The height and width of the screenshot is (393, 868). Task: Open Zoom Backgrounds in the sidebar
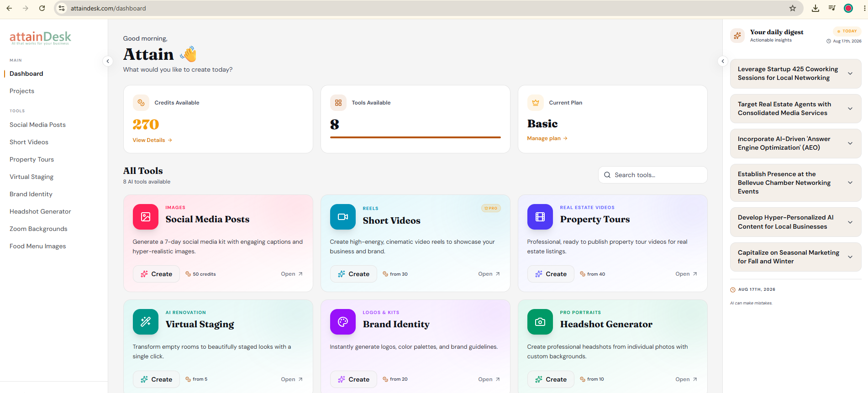pyautogui.click(x=38, y=229)
